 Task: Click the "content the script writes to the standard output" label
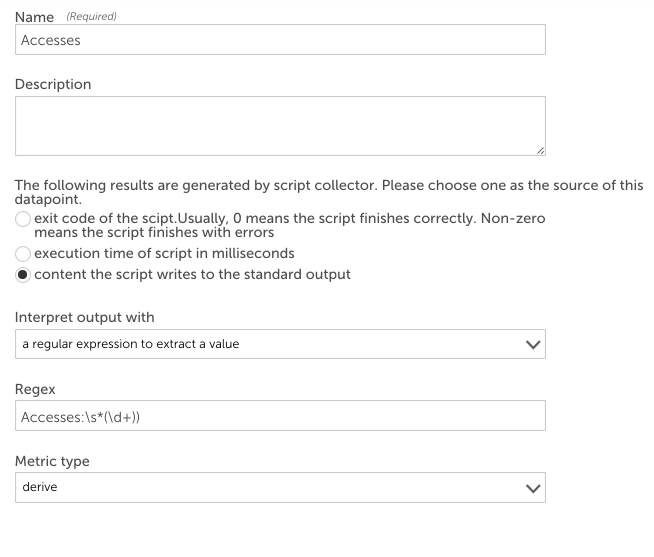(192, 275)
